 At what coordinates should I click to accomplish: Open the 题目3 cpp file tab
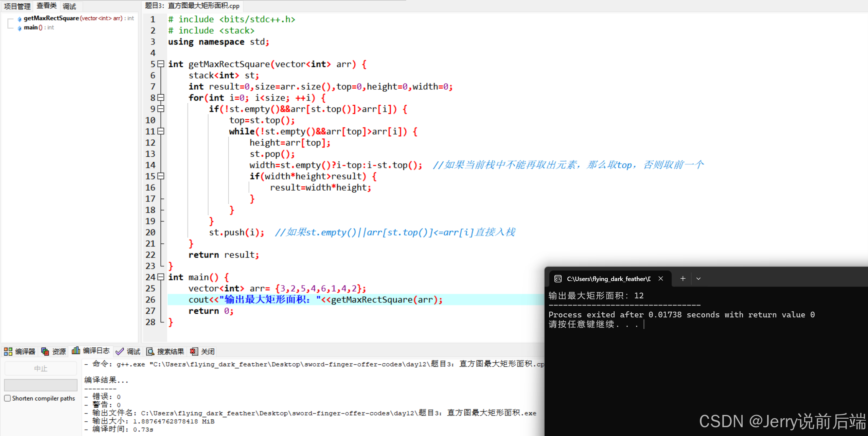click(192, 6)
